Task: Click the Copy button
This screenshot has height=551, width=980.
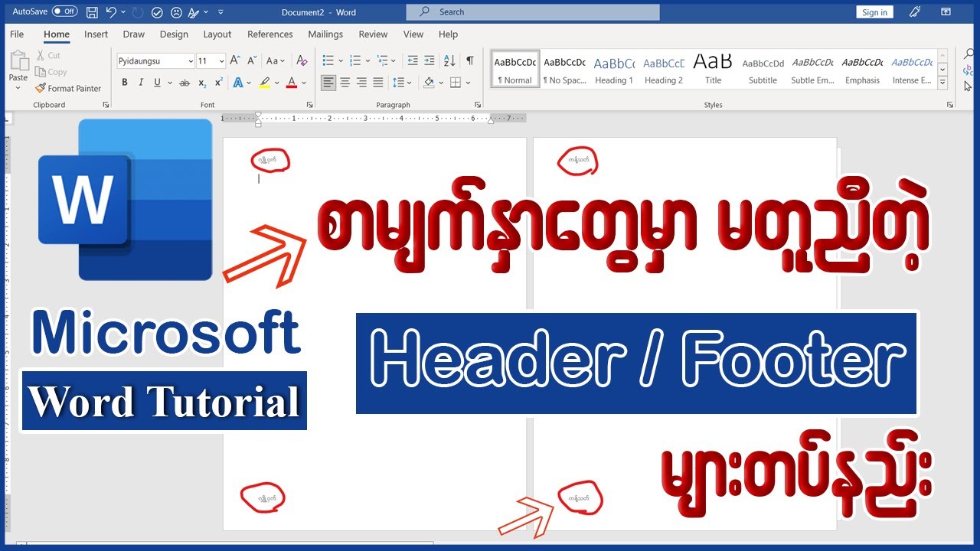Action: (x=51, y=72)
